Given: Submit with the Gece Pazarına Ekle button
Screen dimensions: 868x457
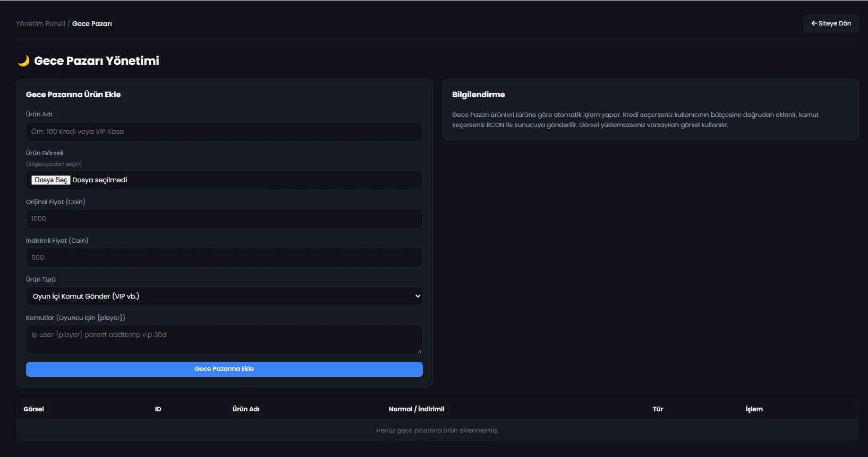Looking at the screenshot, I should coord(224,369).
